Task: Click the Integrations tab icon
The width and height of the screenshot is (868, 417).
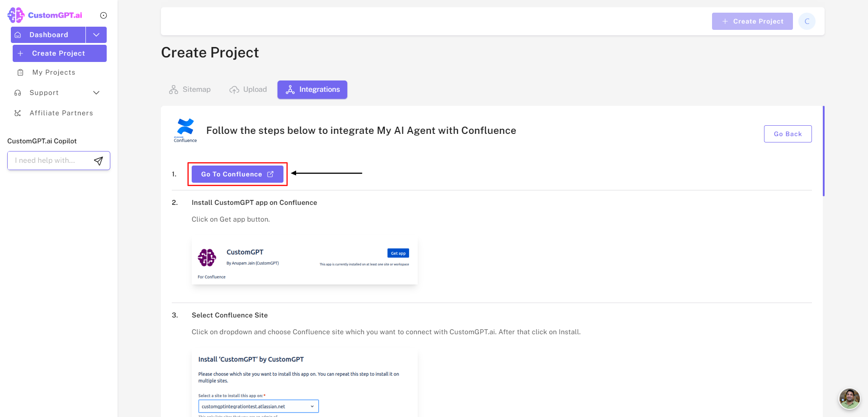Action: tap(290, 90)
